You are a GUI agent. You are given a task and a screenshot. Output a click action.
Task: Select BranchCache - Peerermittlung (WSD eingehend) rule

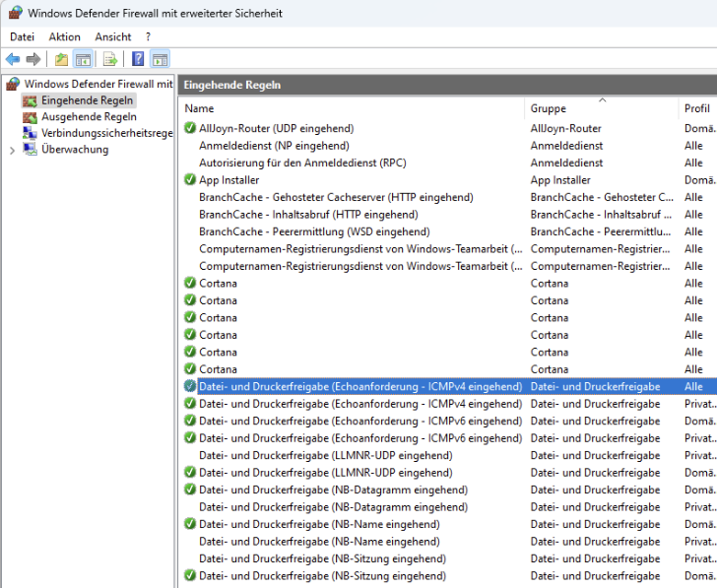[314, 231]
